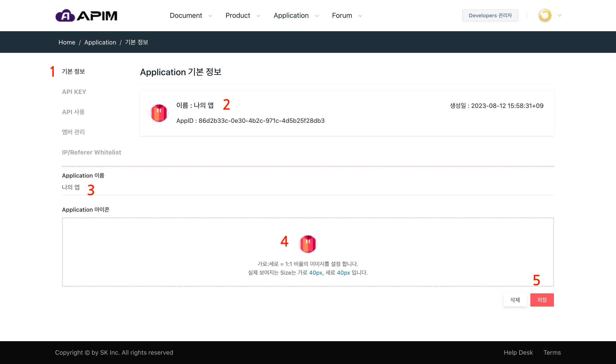Open 멤버 관리 in sidebar
The height and width of the screenshot is (364, 616).
[x=73, y=132]
